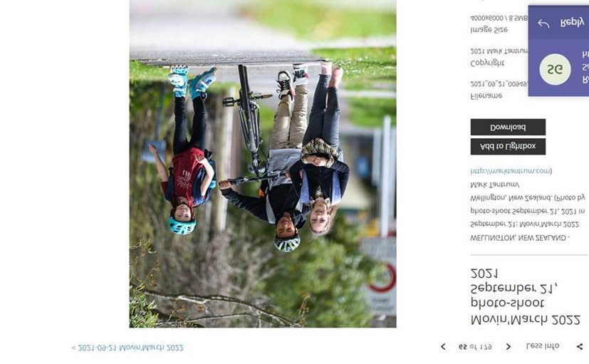
Task: Go to the previous image arrow
Action: (x=443, y=347)
